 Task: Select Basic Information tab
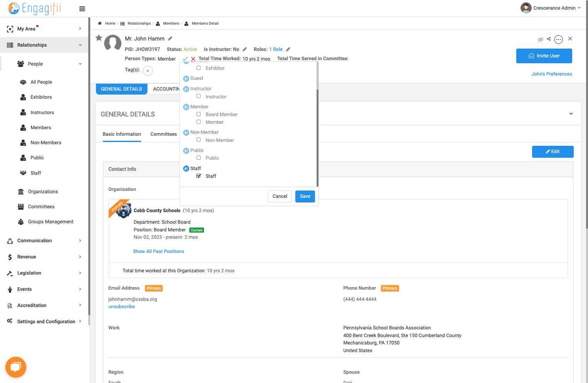(x=122, y=134)
